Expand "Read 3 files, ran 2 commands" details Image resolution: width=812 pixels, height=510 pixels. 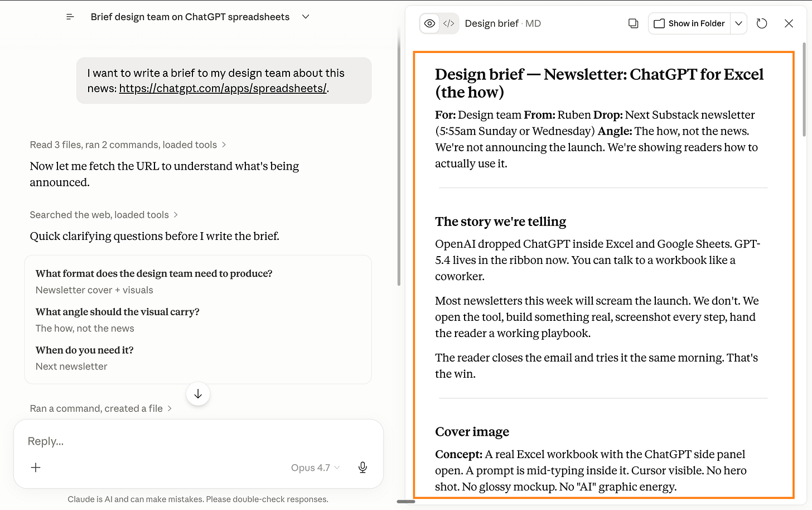coord(128,145)
